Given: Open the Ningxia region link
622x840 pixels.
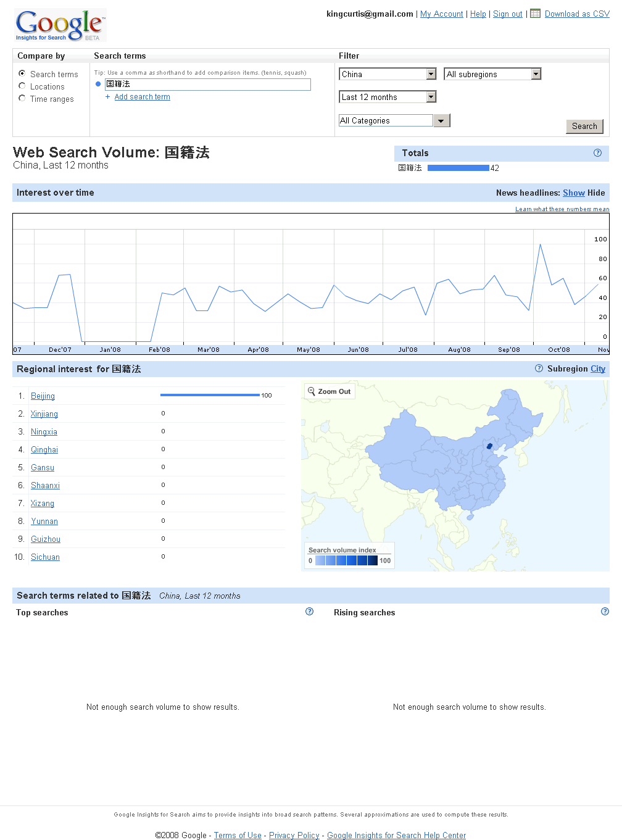Looking at the screenshot, I should coord(44,432).
